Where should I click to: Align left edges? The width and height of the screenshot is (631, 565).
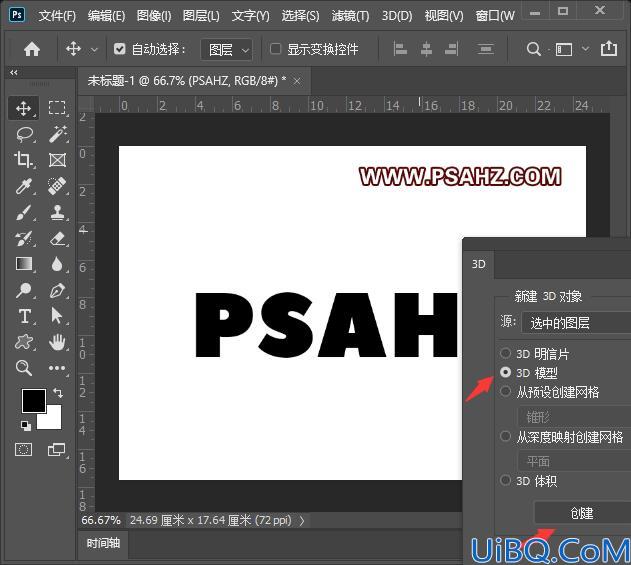400,49
